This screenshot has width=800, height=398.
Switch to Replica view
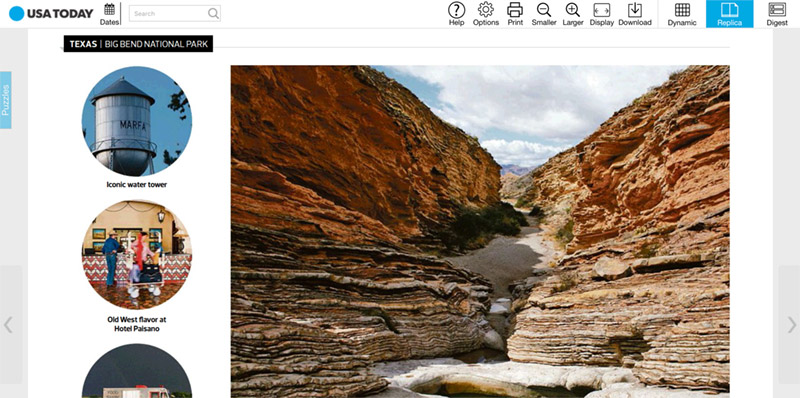click(x=729, y=14)
